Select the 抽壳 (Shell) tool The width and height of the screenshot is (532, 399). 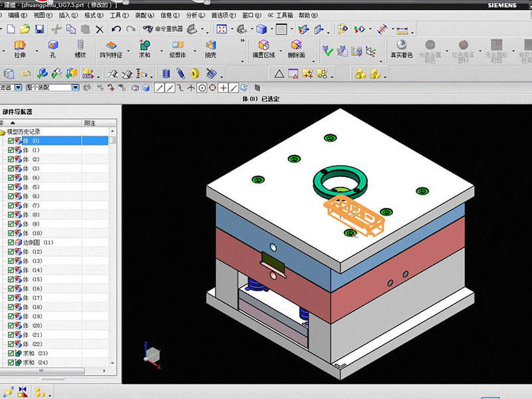[210, 49]
